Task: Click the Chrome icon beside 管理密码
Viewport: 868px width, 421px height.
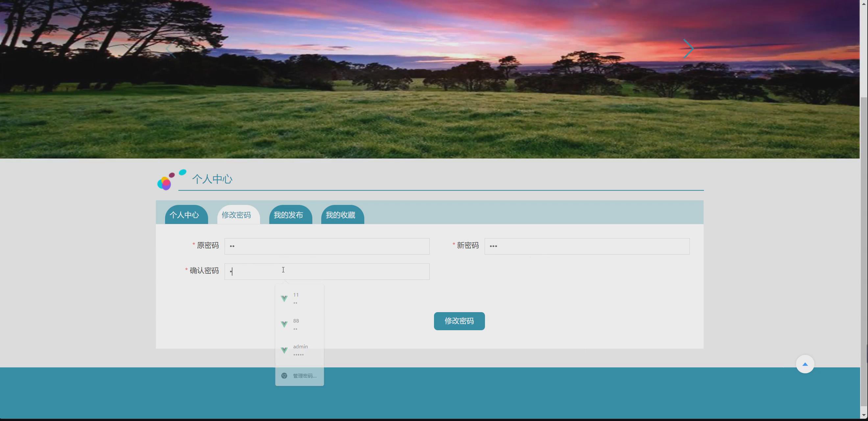Action: [x=284, y=376]
